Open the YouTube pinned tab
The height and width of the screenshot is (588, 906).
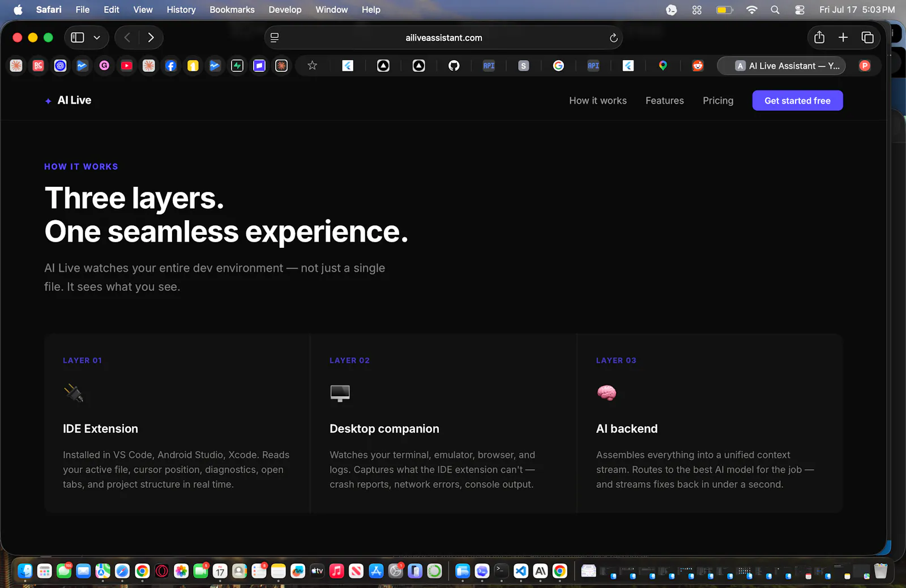(126, 66)
